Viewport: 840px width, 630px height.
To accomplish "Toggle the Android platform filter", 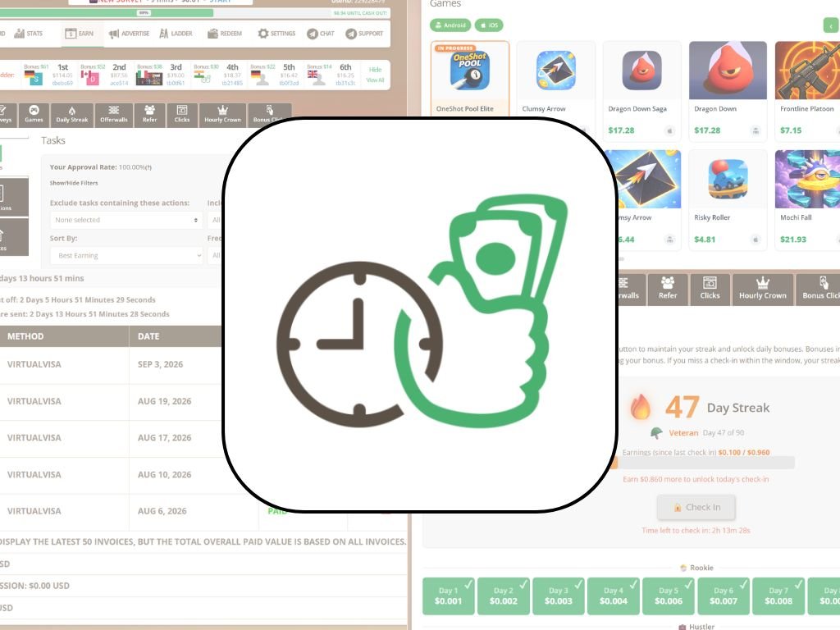I will [x=450, y=25].
